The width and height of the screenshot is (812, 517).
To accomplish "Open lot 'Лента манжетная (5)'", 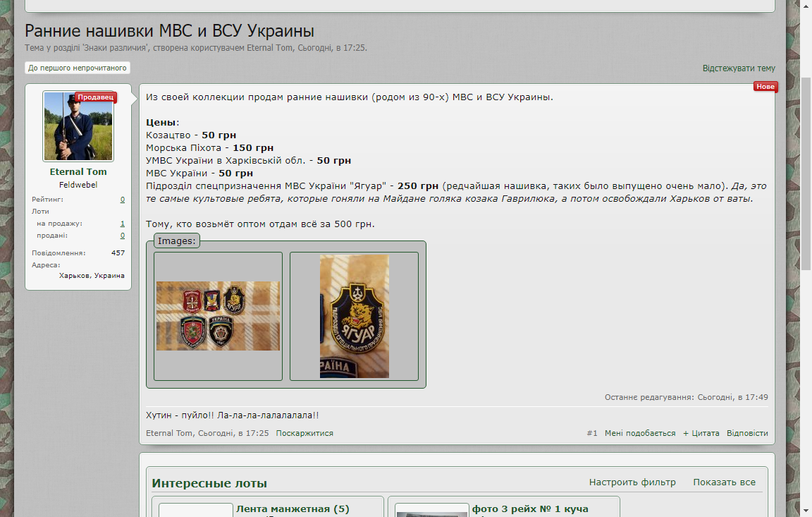I will pyautogui.click(x=293, y=509).
